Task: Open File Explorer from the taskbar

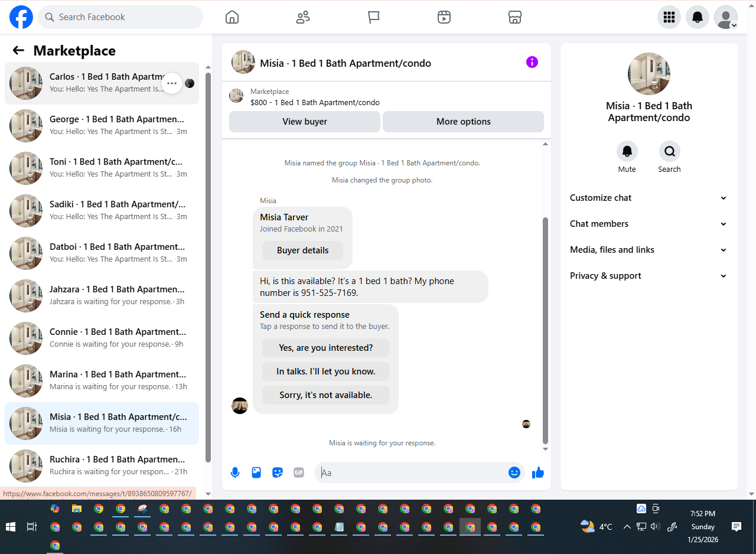Action: pyautogui.click(x=77, y=509)
